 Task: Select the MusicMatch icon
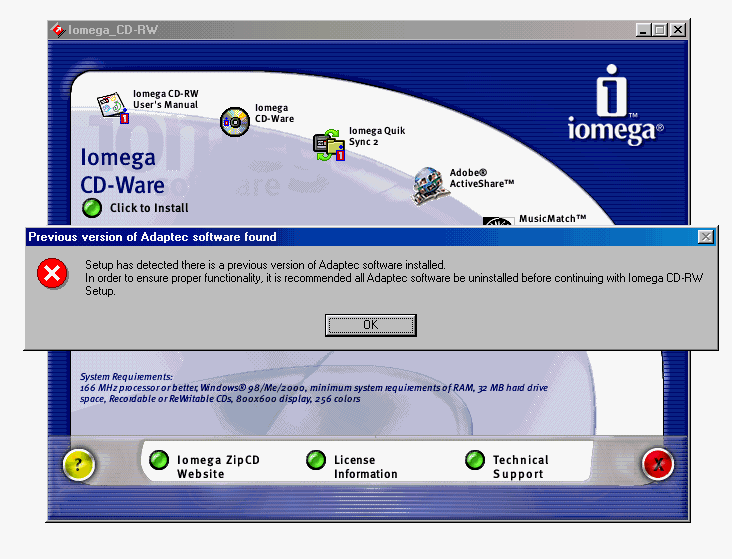pyautogui.click(x=498, y=221)
